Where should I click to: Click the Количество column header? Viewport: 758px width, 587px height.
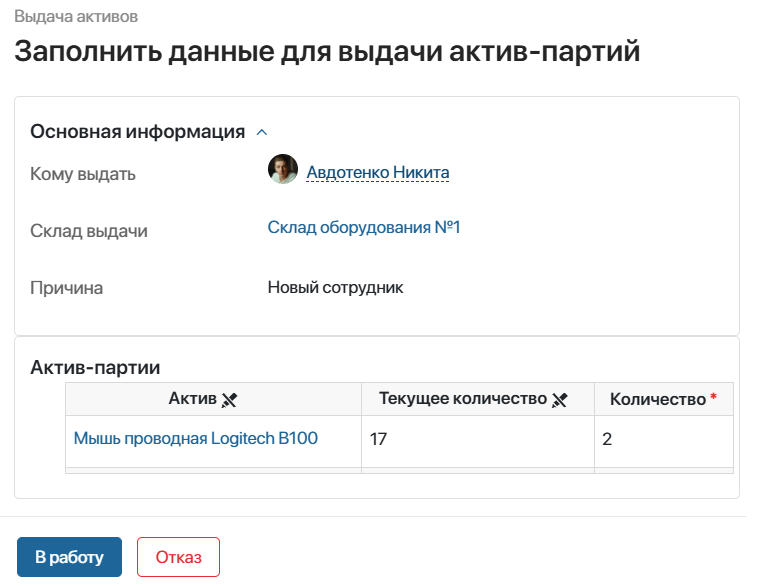point(664,399)
